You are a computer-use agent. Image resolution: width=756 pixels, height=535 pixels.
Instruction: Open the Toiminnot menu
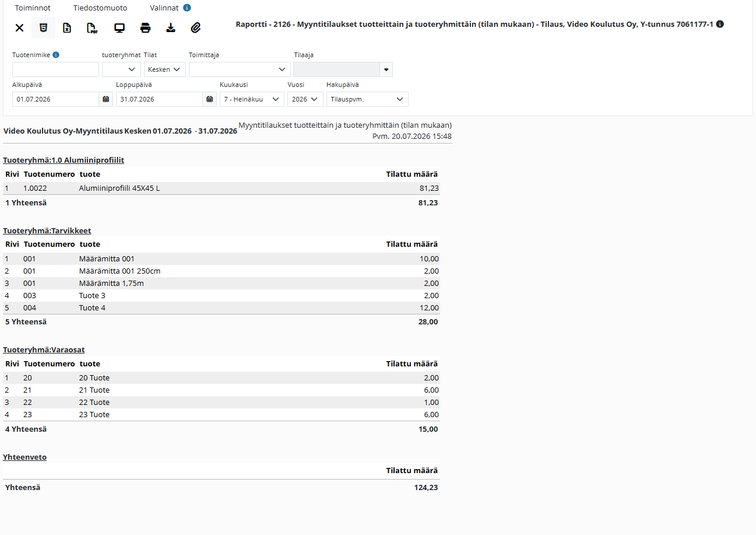coord(33,8)
